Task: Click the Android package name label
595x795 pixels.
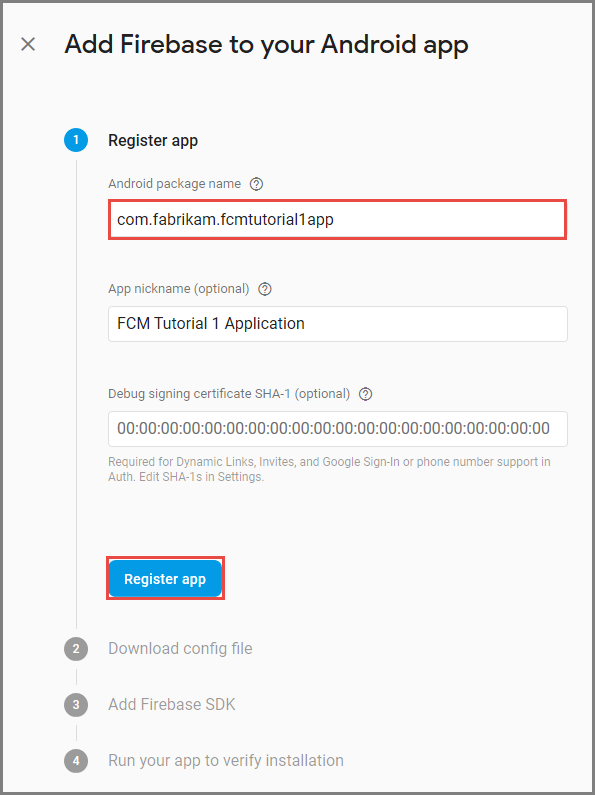Action: click(174, 184)
